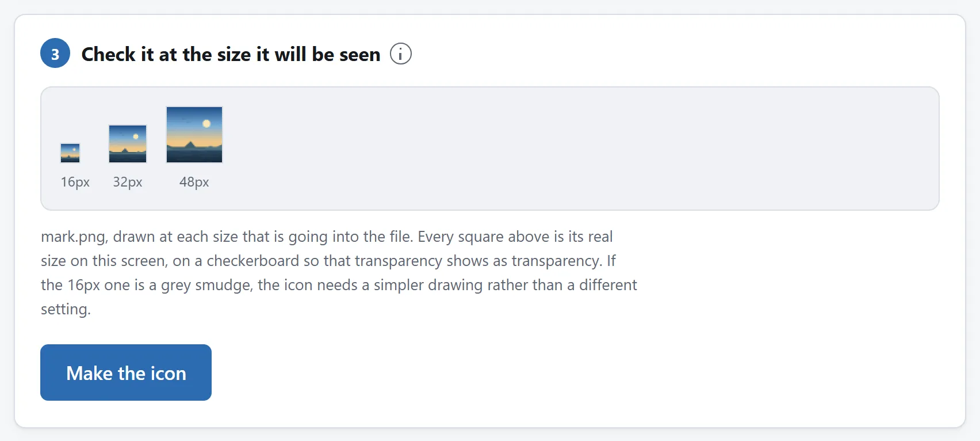Click the words "Every square above" in description
980x441 pixels.
click(x=484, y=237)
